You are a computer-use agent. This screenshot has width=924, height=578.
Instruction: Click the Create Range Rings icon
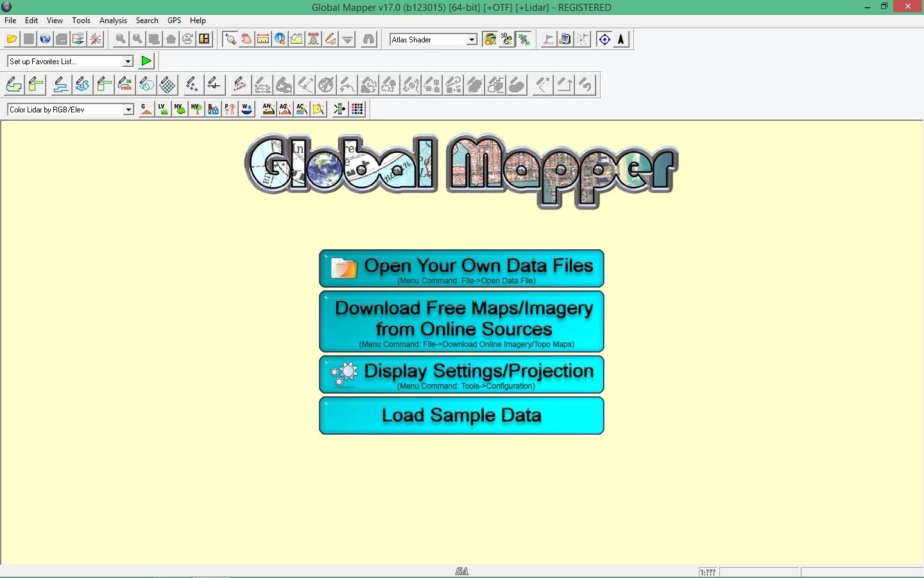pyautogui.click(x=146, y=85)
